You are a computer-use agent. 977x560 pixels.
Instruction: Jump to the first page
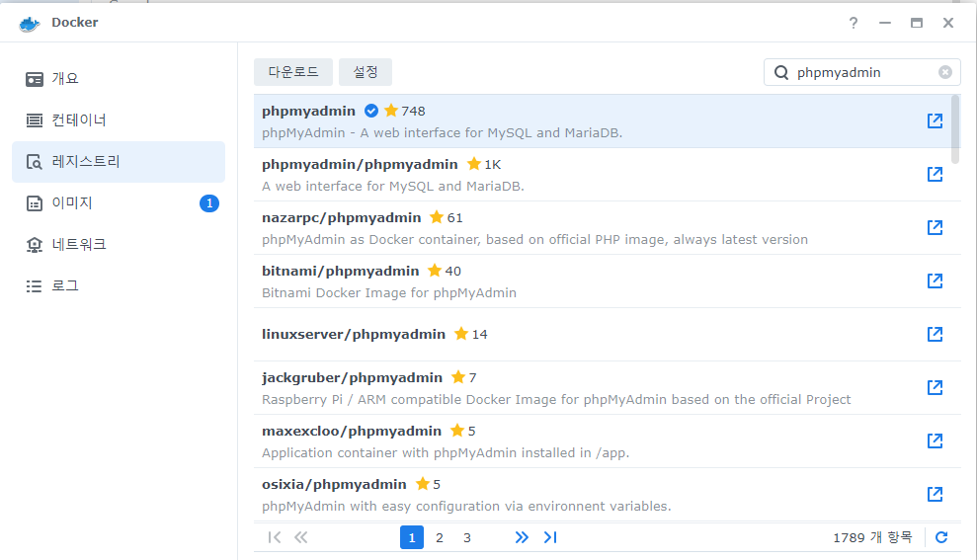274,537
